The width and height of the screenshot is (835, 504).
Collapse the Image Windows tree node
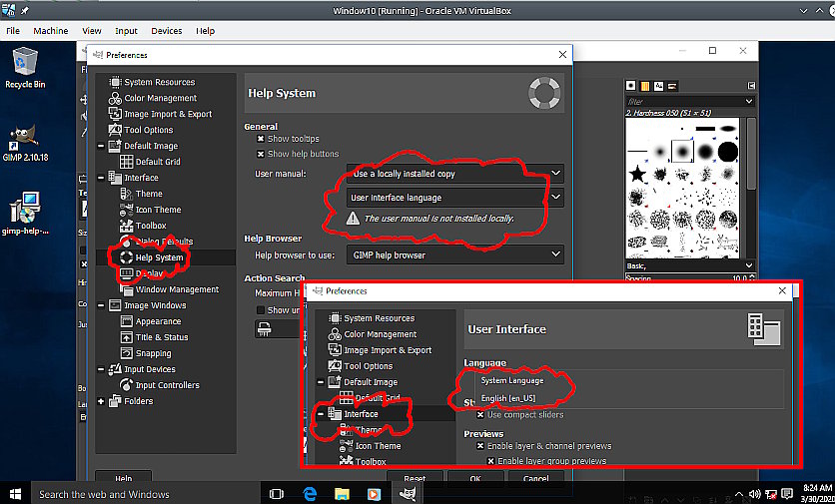tap(101, 305)
